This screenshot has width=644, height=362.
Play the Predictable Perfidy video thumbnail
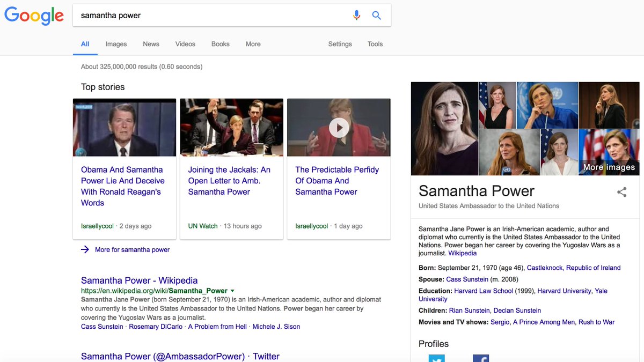click(339, 128)
